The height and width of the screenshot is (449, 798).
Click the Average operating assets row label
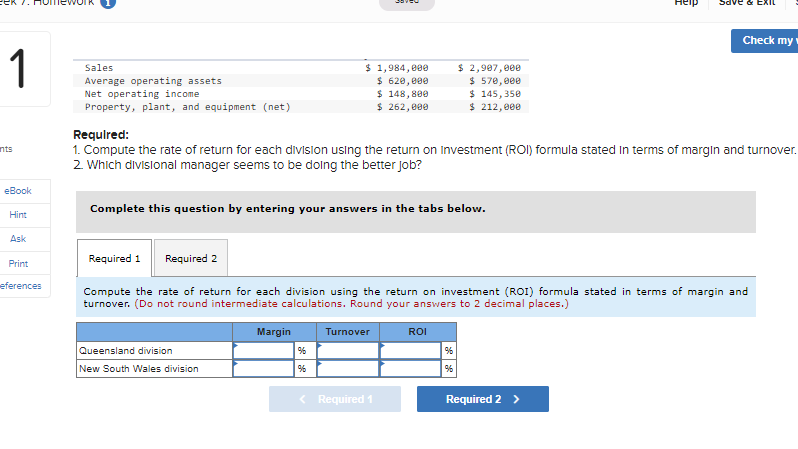point(153,81)
